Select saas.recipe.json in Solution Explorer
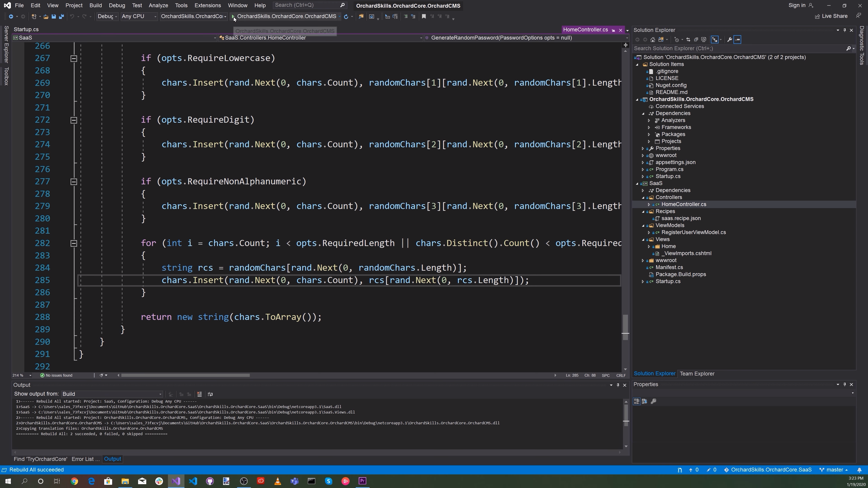Viewport: 868px width, 488px height. click(x=681, y=218)
